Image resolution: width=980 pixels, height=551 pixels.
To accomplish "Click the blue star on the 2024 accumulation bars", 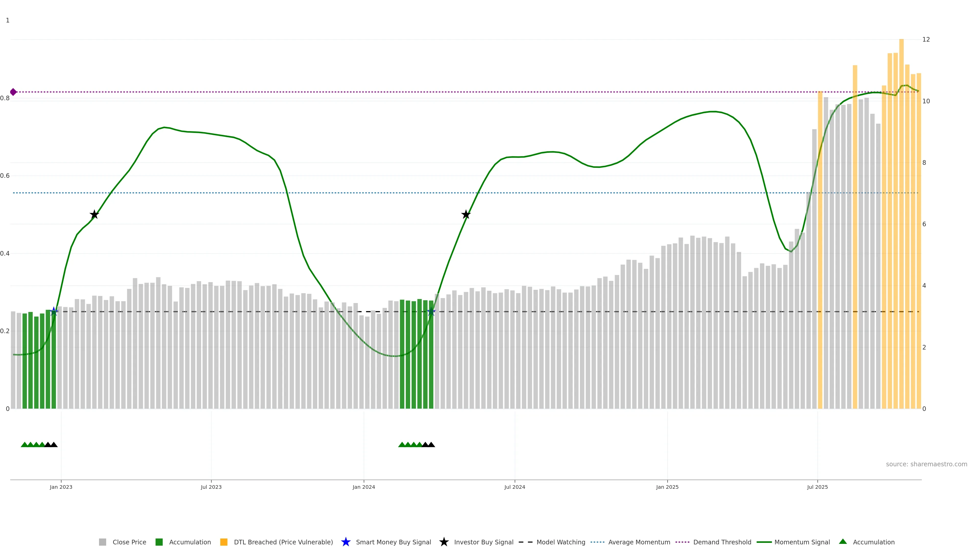I will tap(431, 312).
